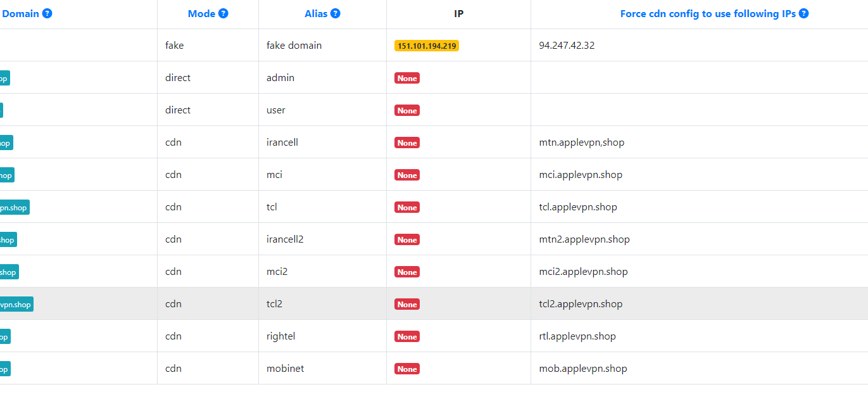This screenshot has width=868, height=394.
Task: Select the None badge for irancell2
Action: point(407,239)
